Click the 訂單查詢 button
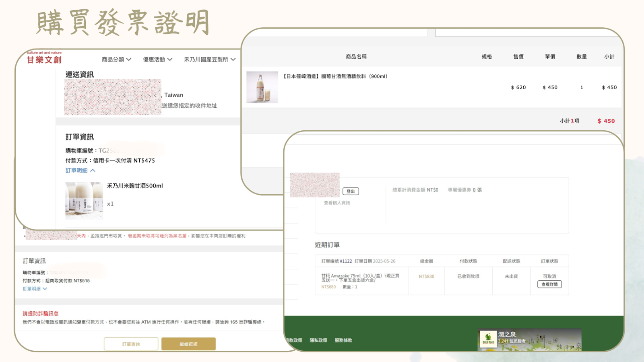 point(131,344)
